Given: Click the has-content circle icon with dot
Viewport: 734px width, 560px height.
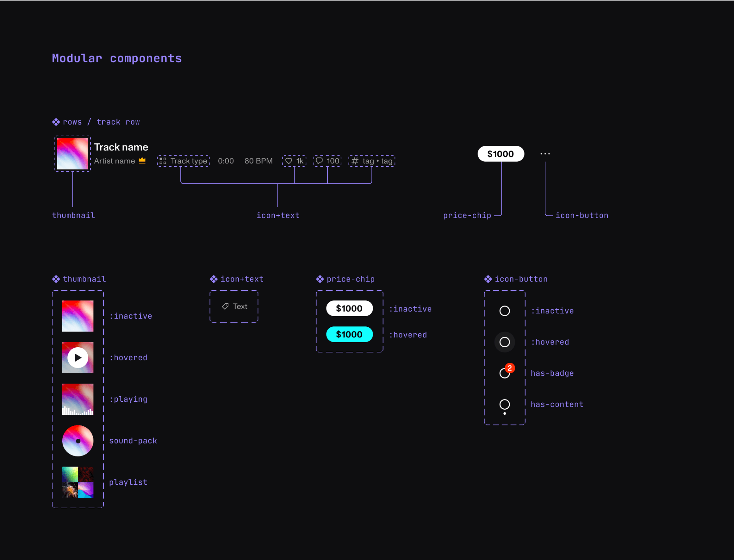Looking at the screenshot, I should pos(505,405).
